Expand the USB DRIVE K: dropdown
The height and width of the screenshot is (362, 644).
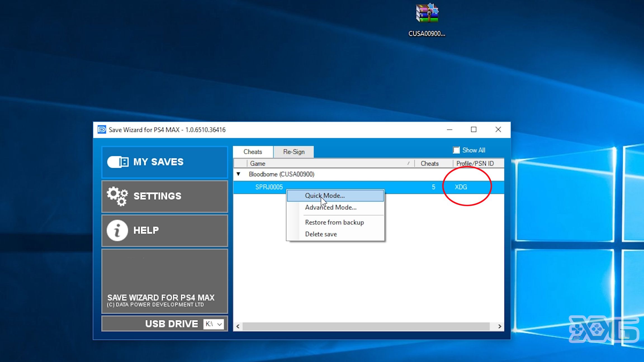point(219,324)
